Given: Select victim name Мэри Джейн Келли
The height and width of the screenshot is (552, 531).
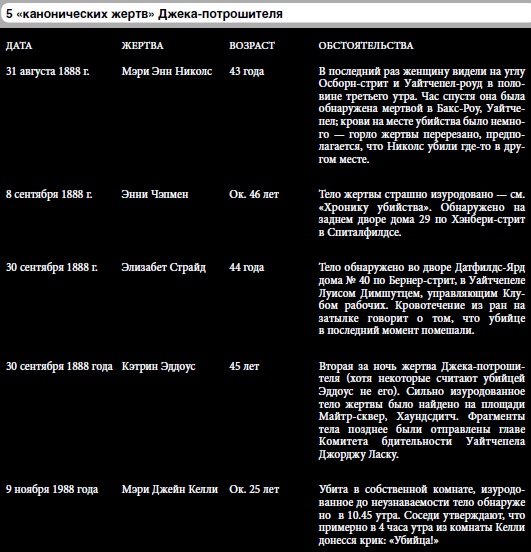Looking at the screenshot, I should 170,489.
